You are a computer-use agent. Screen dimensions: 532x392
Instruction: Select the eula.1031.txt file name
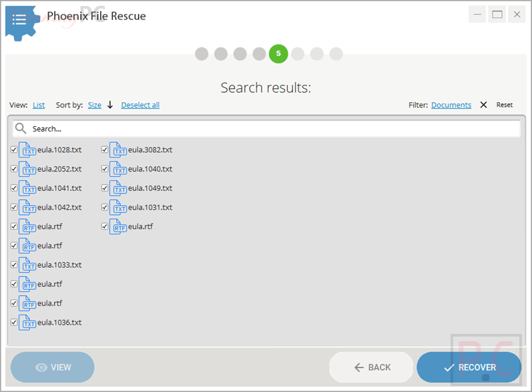[150, 208]
